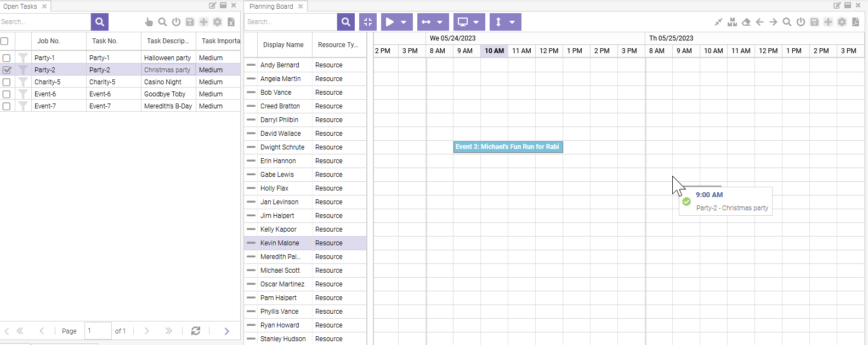Click the PDF export icon on Planning Board

click(x=855, y=22)
